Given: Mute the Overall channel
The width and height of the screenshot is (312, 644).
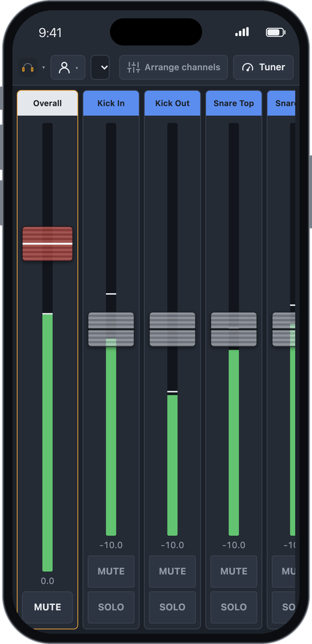Looking at the screenshot, I should (47, 607).
